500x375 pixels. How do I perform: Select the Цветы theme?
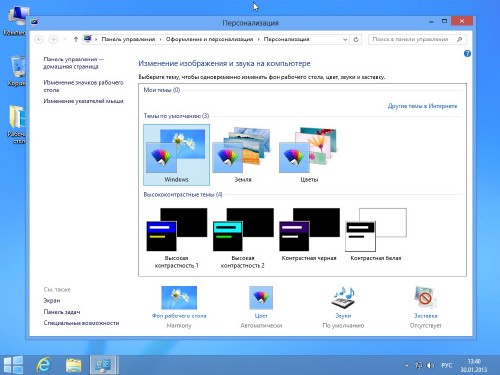[309, 155]
